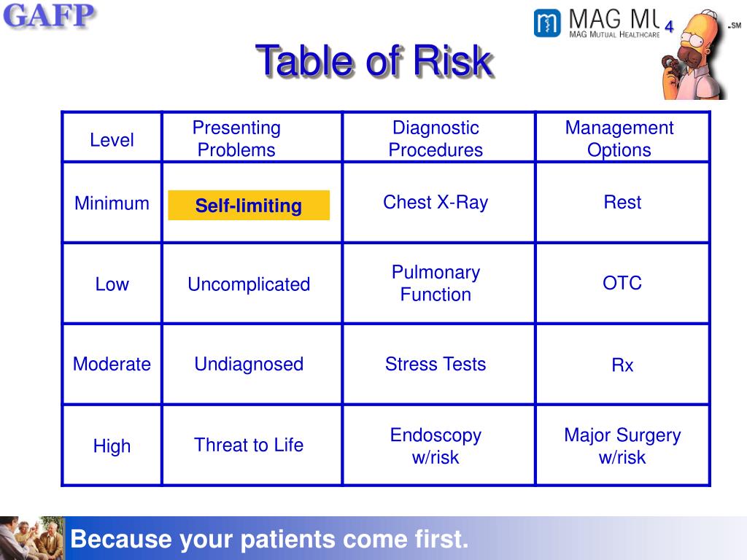Click the OTC management option cell
This screenshot has width=747, height=560.
pyautogui.click(x=622, y=284)
